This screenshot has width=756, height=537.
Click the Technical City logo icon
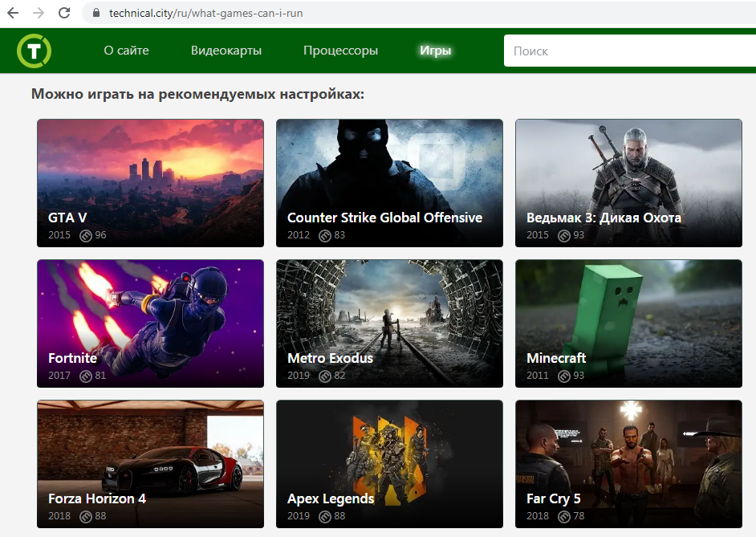pos(35,51)
